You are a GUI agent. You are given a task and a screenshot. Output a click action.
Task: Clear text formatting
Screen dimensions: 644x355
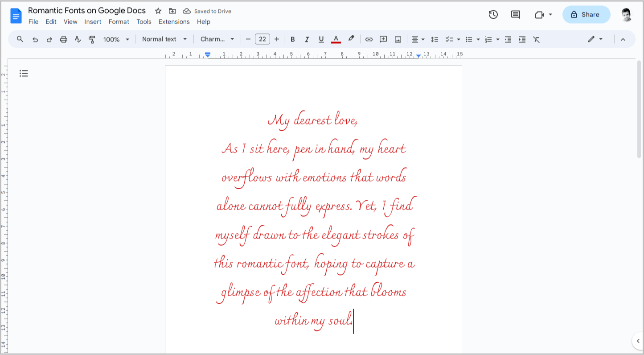click(537, 39)
